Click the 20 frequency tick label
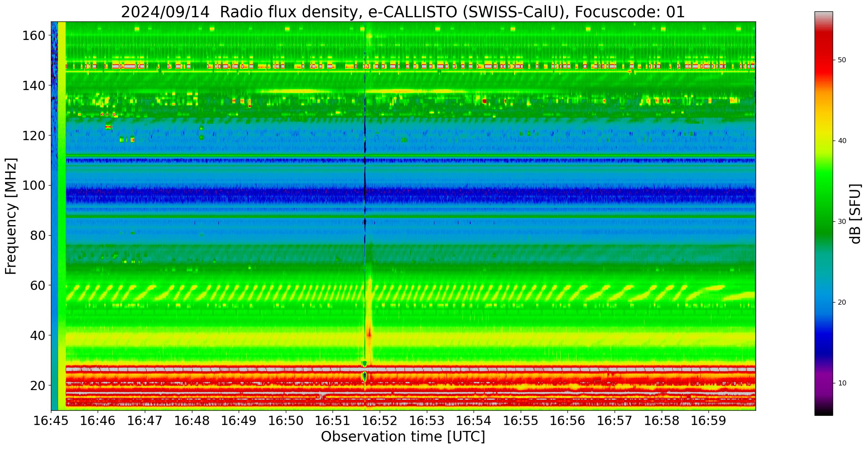 (x=37, y=385)
